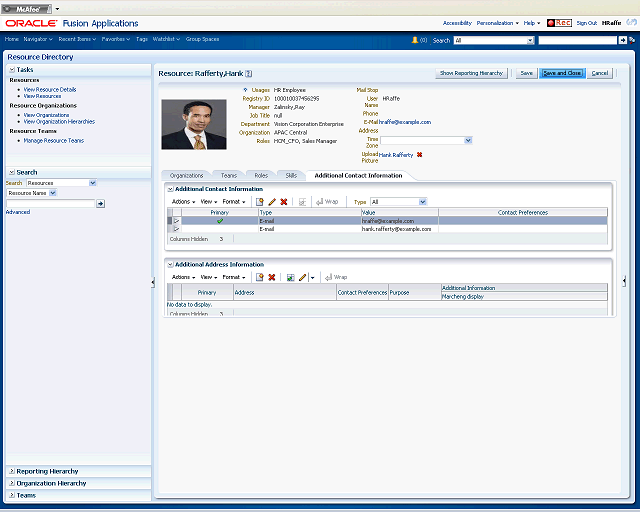Viewport: 640px width, 512px height.
Task: Remove uploaded picture with red X
Action: tap(420, 155)
